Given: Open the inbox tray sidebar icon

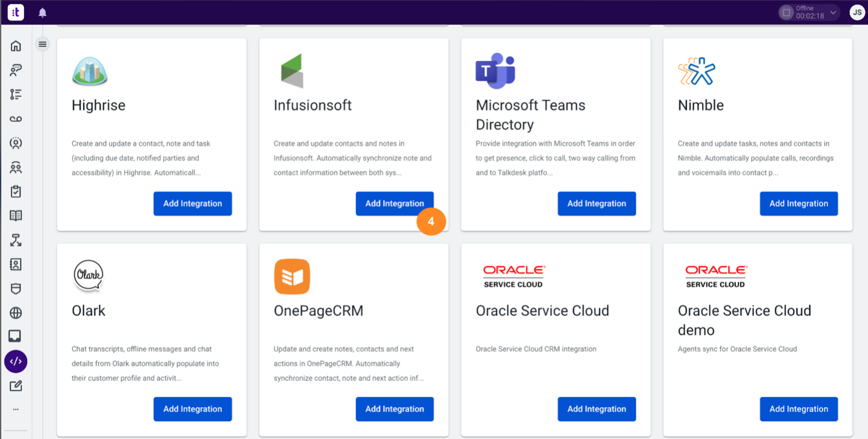Looking at the screenshot, I should pos(15,336).
